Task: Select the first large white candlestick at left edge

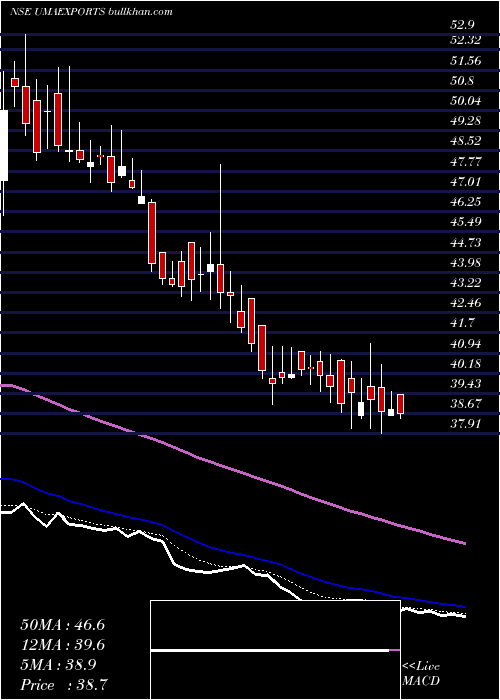Action: [4, 146]
